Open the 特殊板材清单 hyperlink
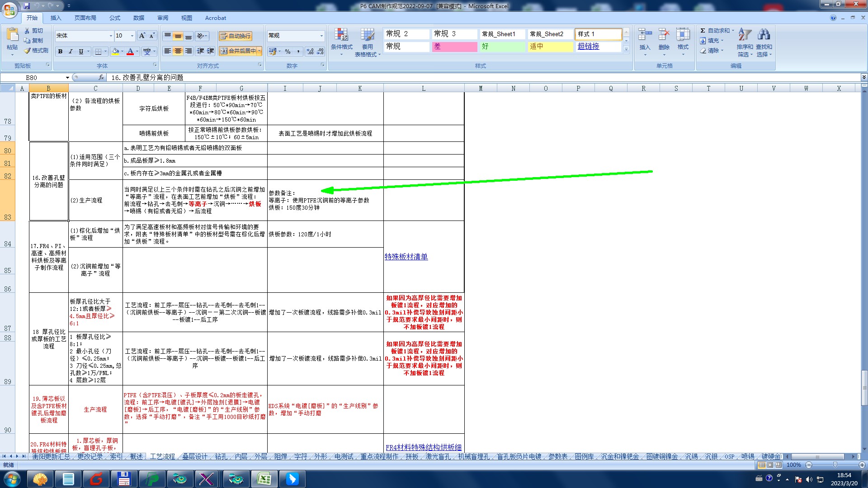This screenshot has height=488, width=868. pos(406,257)
